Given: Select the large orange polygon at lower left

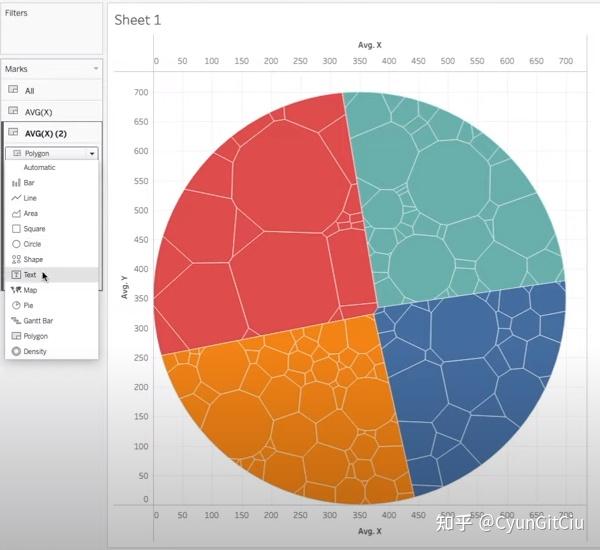Looking at the screenshot, I should pyautogui.click(x=237, y=425).
